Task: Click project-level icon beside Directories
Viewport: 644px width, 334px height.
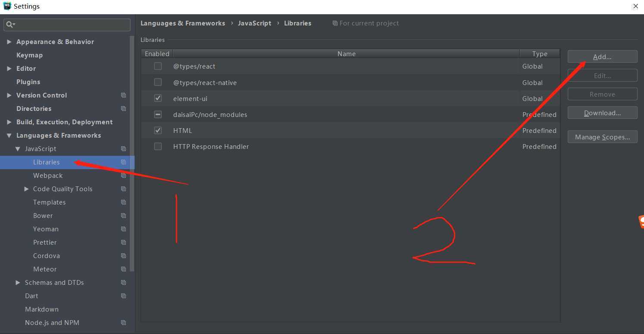Action: 124,109
